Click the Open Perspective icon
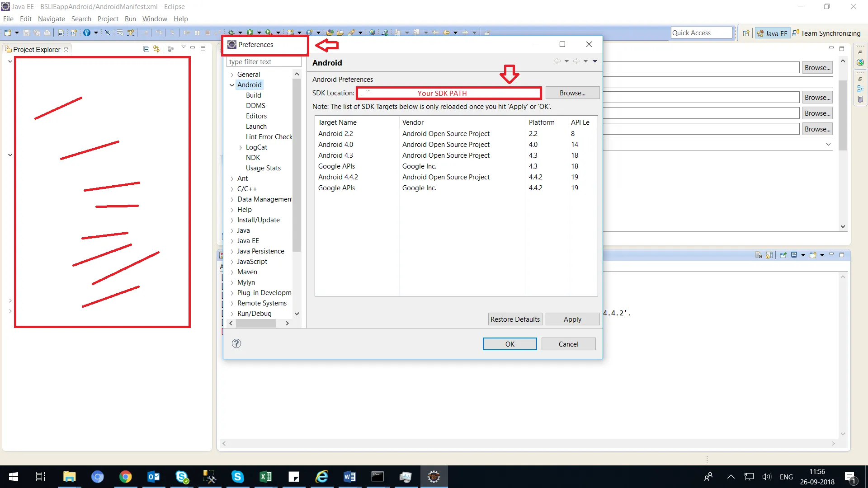 pos(746,33)
